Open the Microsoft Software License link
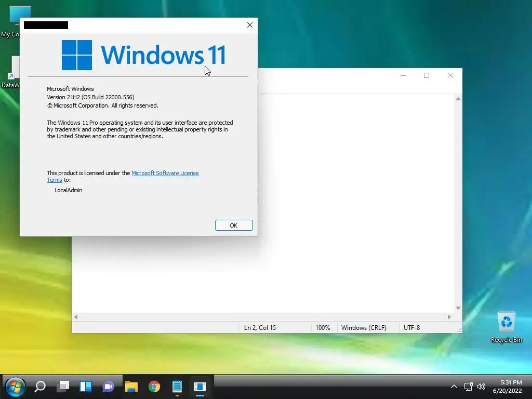This screenshot has width=532, height=399. [x=165, y=173]
